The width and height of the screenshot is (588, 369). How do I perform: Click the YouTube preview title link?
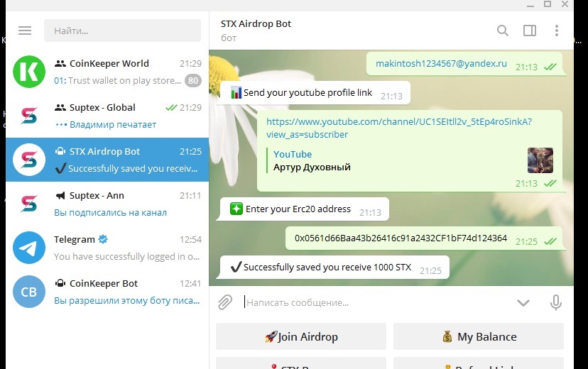[x=293, y=154]
